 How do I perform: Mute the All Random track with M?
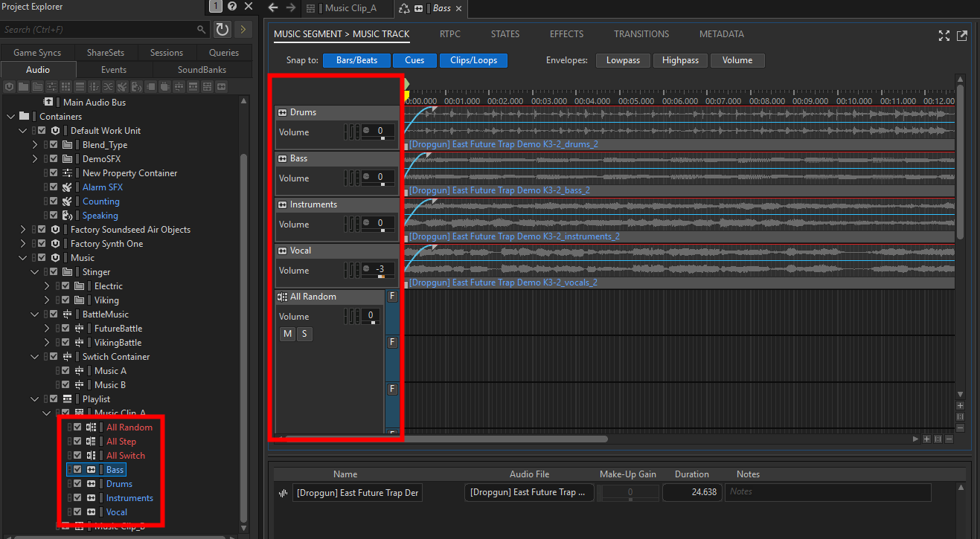click(287, 334)
